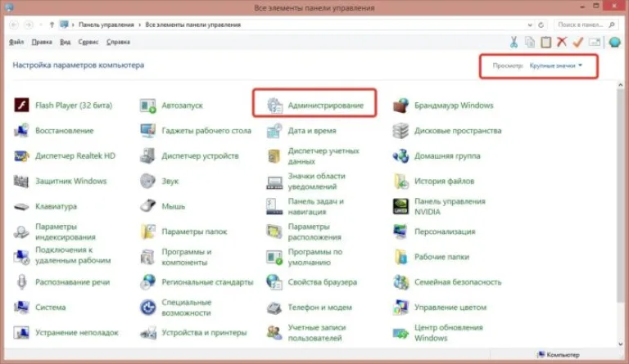Open the Значки области уведомлений icon

point(275,182)
